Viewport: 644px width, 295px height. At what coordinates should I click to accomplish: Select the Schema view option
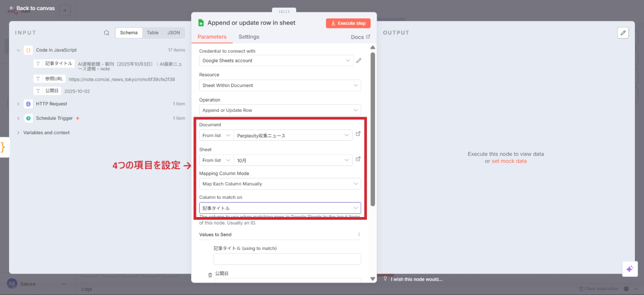(x=129, y=33)
